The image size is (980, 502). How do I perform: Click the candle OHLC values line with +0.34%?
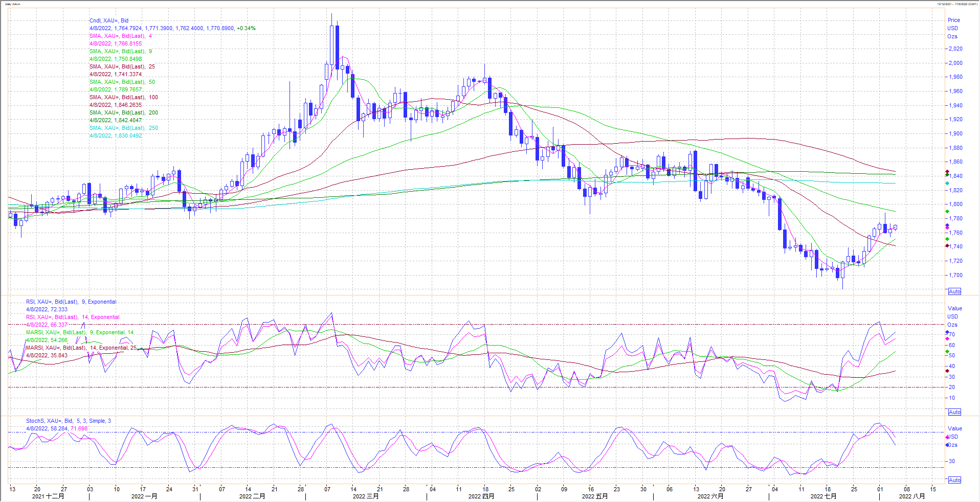pyautogui.click(x=172, y=29)
